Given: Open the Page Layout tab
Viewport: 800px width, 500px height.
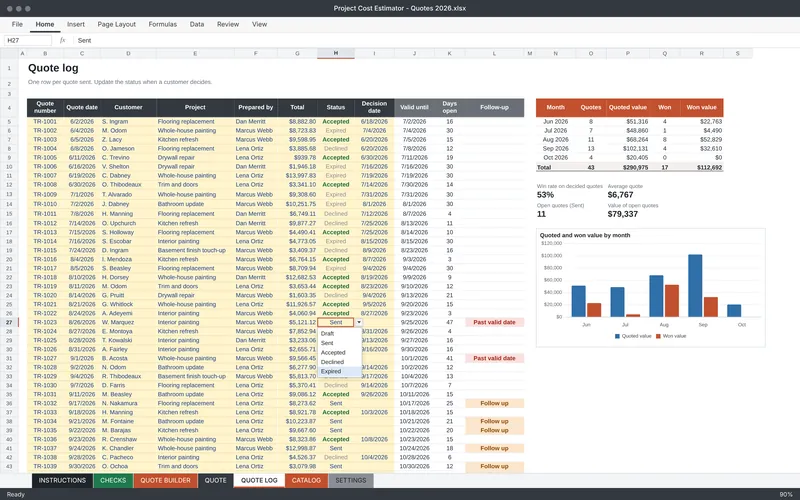Looking at the screenshot, I should coord(116,24).
